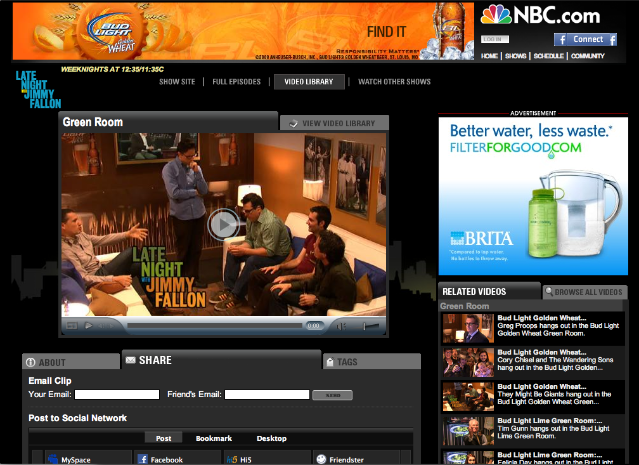This screenshot has width=639, height=465.
Task: Click the magnifier icon by BROWSE ALL VIDEOS
Action: coord(549,291)
